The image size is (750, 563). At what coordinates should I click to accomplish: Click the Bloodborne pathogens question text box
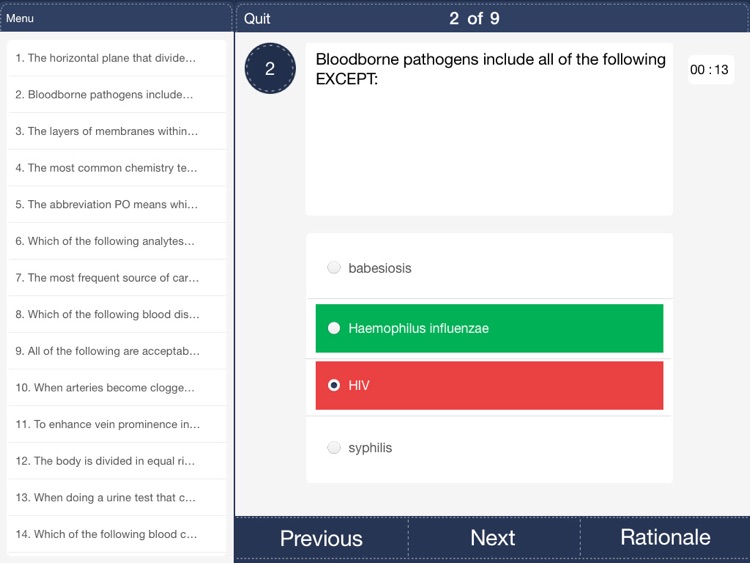[x=489, y=129]
